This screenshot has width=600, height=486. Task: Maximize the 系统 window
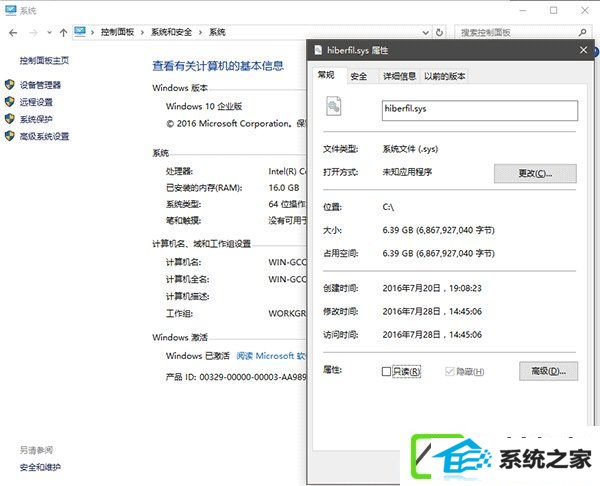click(553, 10)
